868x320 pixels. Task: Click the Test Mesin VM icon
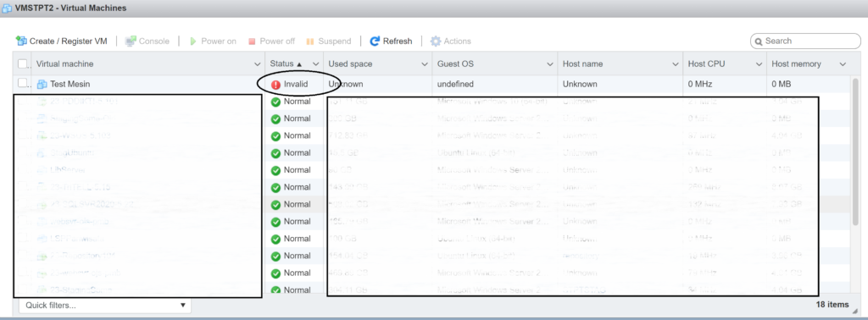[x=42, y=85]
